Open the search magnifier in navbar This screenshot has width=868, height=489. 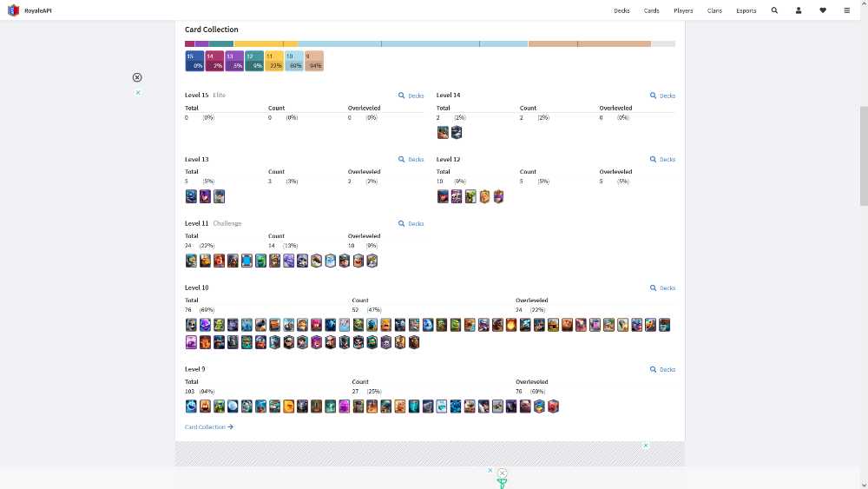point(774,10)
